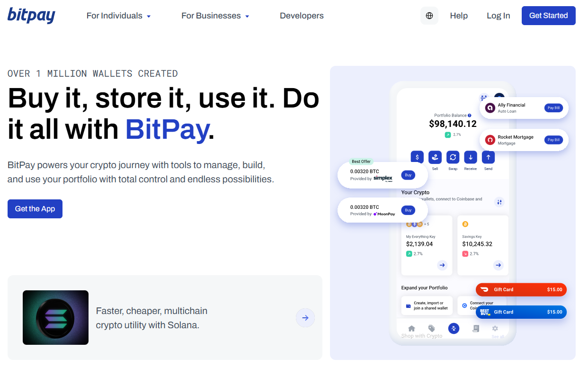Tap the tag Shop icon in phone nav
Screen dimensions: 588x368
click(432, 328)
